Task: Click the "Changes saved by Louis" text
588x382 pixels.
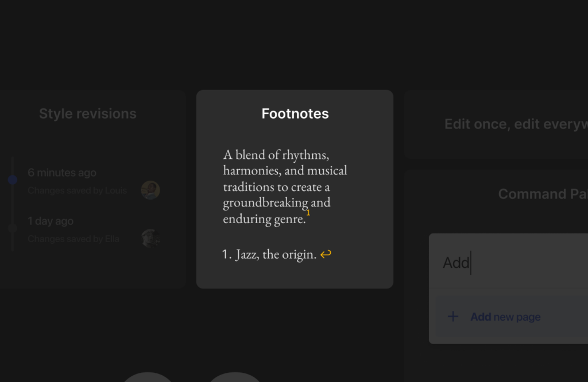Action: pos(77,190)
